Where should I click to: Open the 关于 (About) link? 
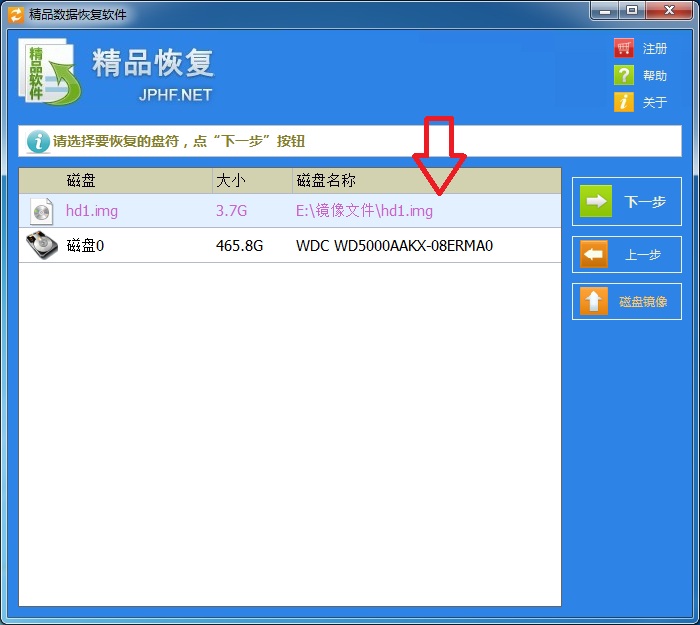tap(655, 102)
